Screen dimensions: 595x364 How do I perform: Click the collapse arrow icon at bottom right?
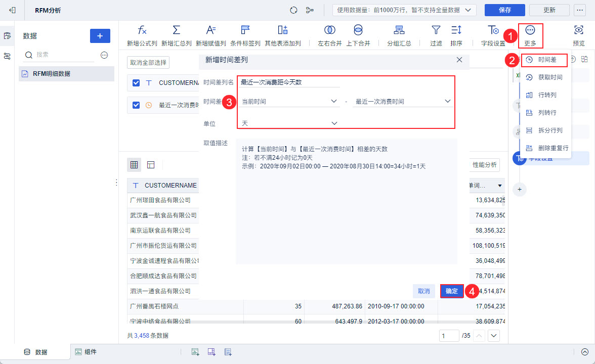coord(585,352)
